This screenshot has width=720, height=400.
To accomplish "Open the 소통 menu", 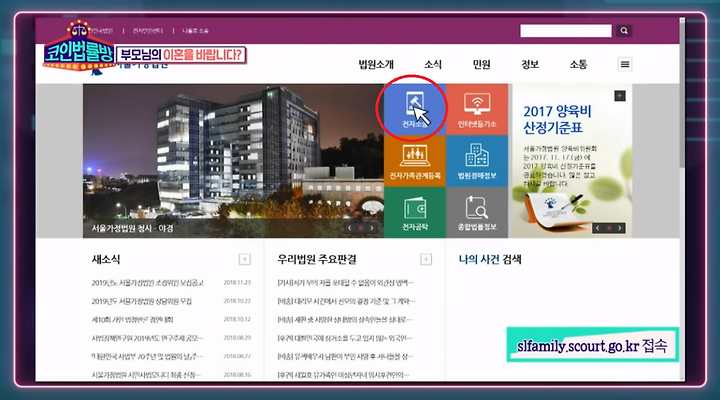I will (578, 64).
